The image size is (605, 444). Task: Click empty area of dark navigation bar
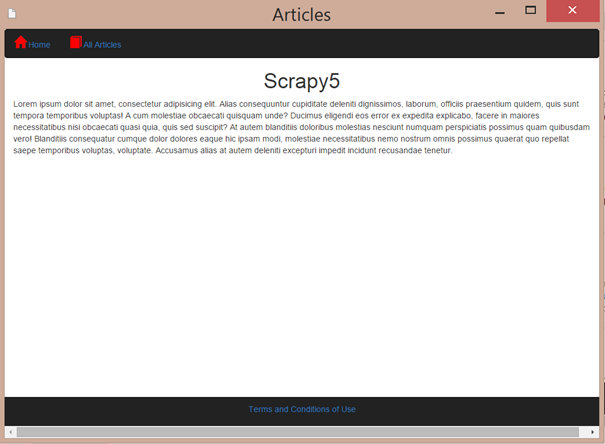[x=350, y=44]
